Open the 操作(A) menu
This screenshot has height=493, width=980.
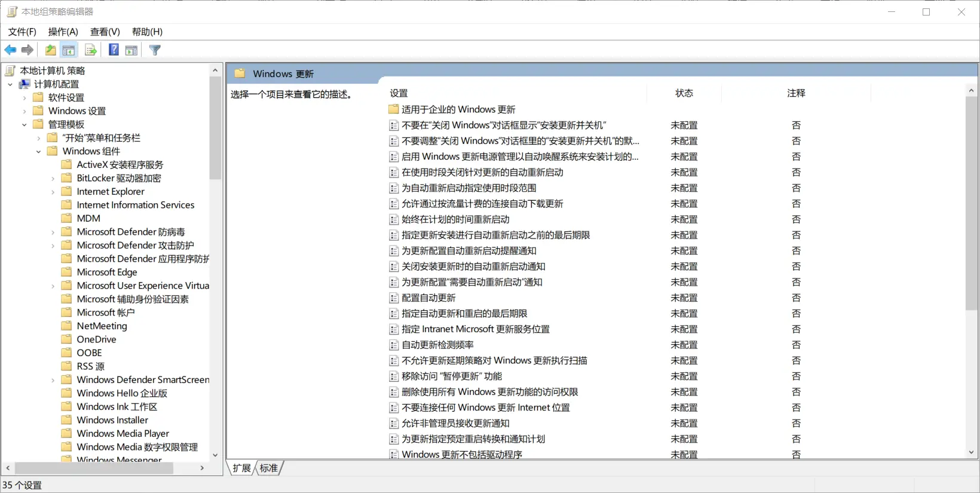(63, 32)
